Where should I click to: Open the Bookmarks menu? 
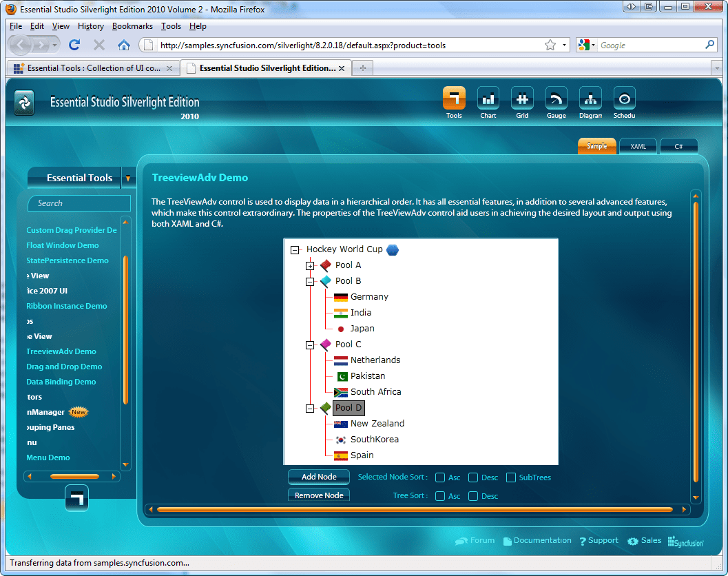(x=132, y=26)
